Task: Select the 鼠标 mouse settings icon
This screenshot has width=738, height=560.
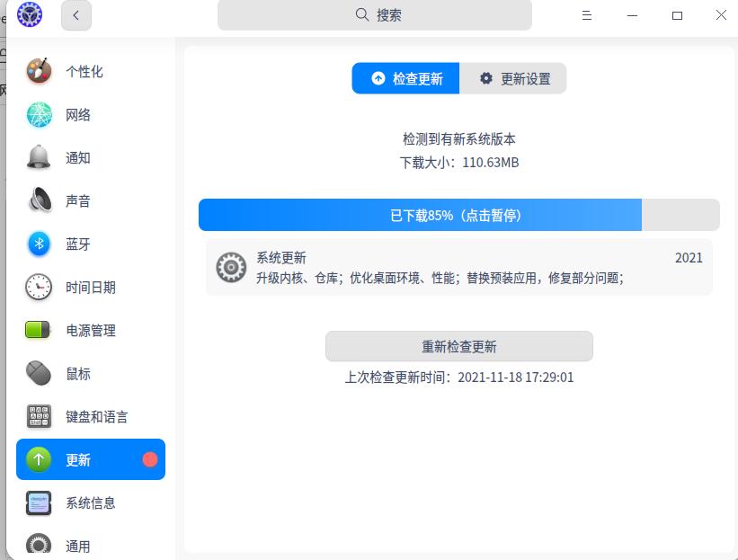Action: 40,373
